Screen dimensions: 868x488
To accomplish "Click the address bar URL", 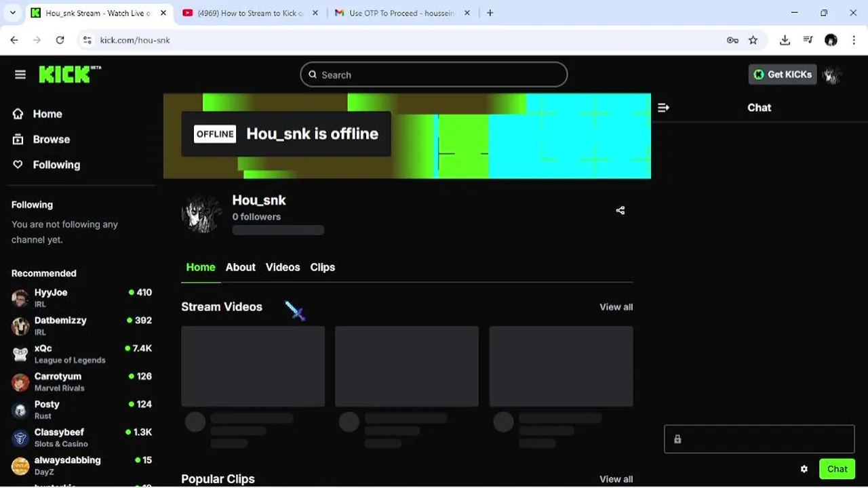I will pos(135,40).
